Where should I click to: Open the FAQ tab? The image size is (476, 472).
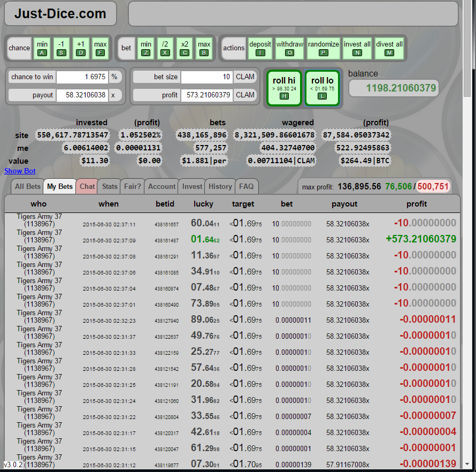pyautogui.click(x=246, y=186)
